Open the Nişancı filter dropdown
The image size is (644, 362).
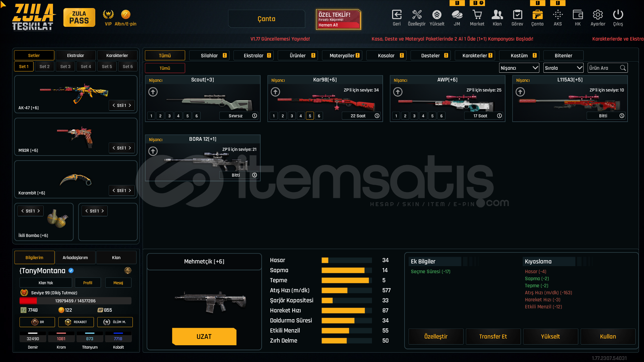519,68
